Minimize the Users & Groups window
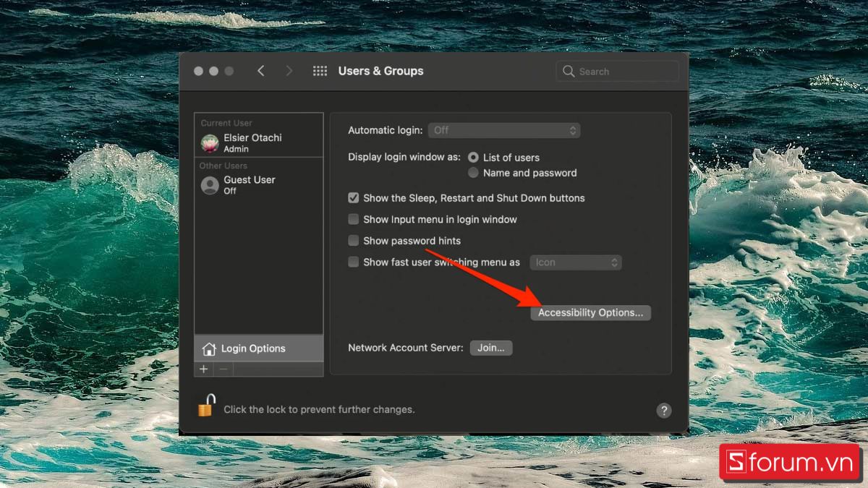868x488 pixels. coord(213,71)
